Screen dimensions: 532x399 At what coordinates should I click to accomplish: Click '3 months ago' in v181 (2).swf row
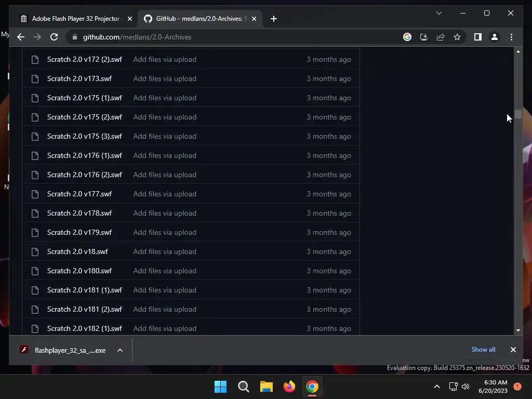(x=329, y=310)
